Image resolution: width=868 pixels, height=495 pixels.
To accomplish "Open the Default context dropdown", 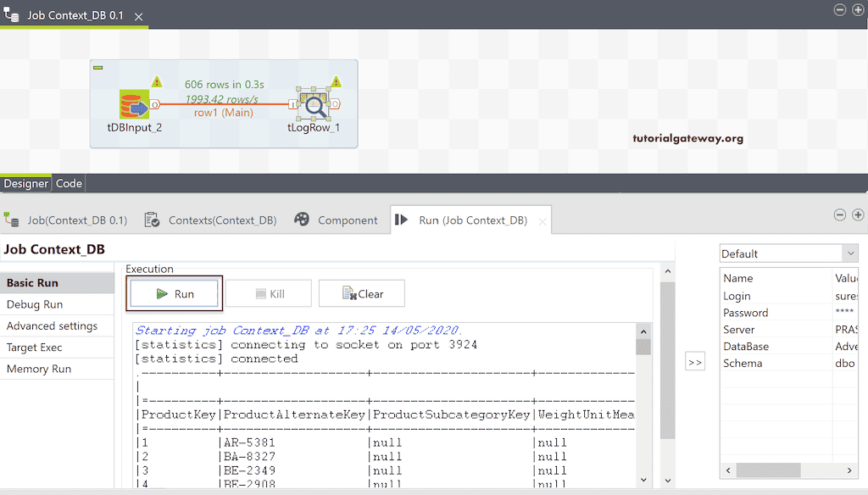I will pyautogui.click(x=789, y=253).
